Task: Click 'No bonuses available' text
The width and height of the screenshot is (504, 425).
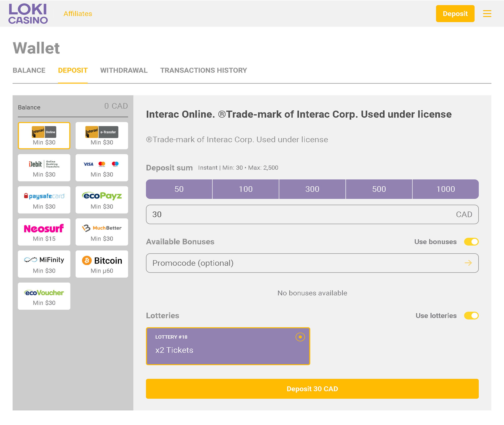Action: click(312, 293)
